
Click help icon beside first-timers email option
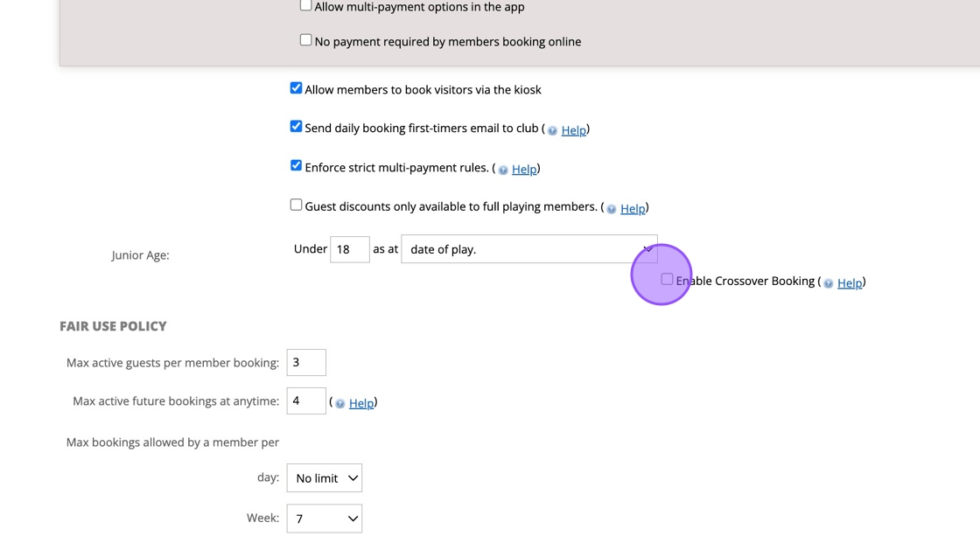pos(552,130)
